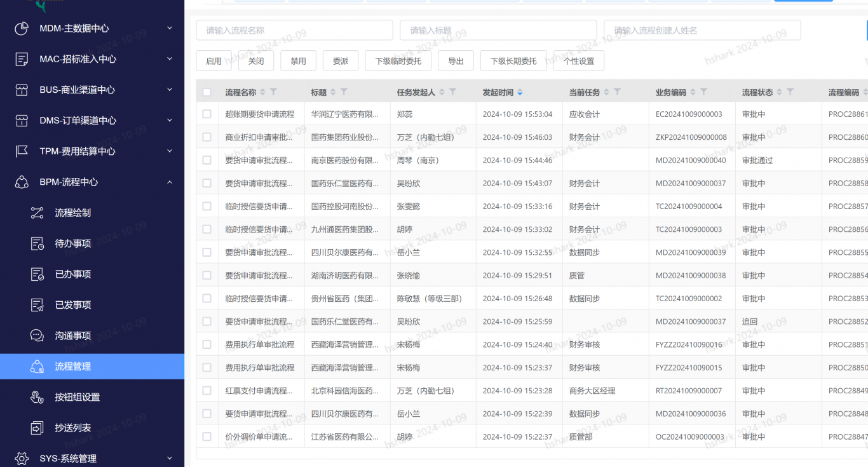Click the 导出 button
This screenshot has width=868, height=467.
(x=456, y=61)
